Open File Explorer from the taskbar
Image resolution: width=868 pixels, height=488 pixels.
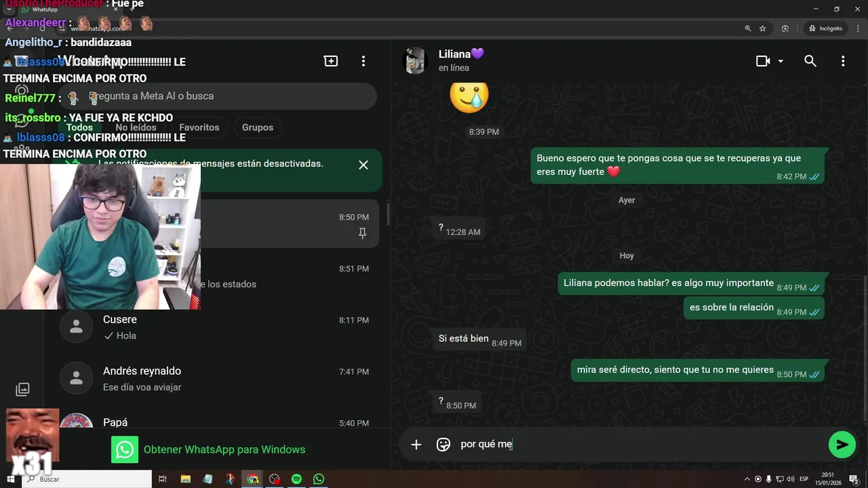(185, 479)
